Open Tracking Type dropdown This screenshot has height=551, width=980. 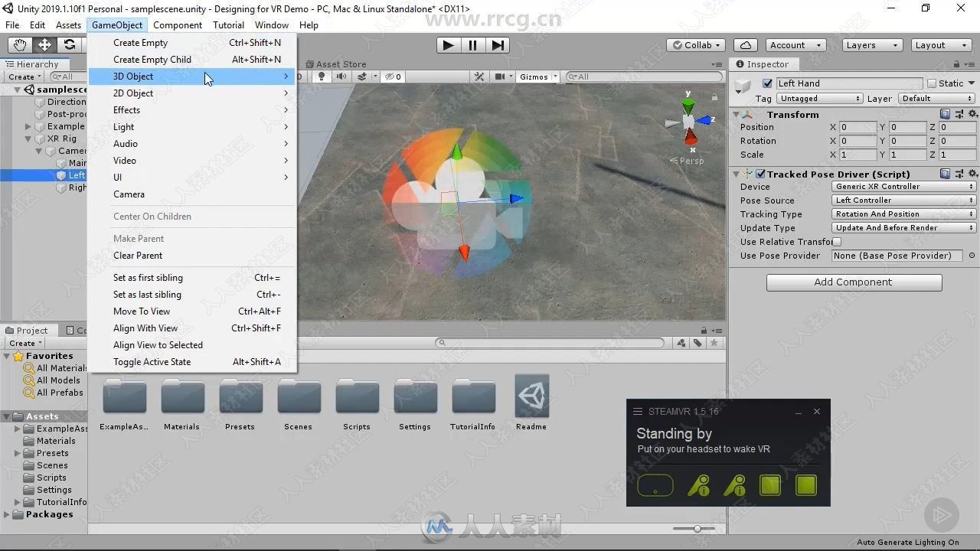[x=903, y=214]
